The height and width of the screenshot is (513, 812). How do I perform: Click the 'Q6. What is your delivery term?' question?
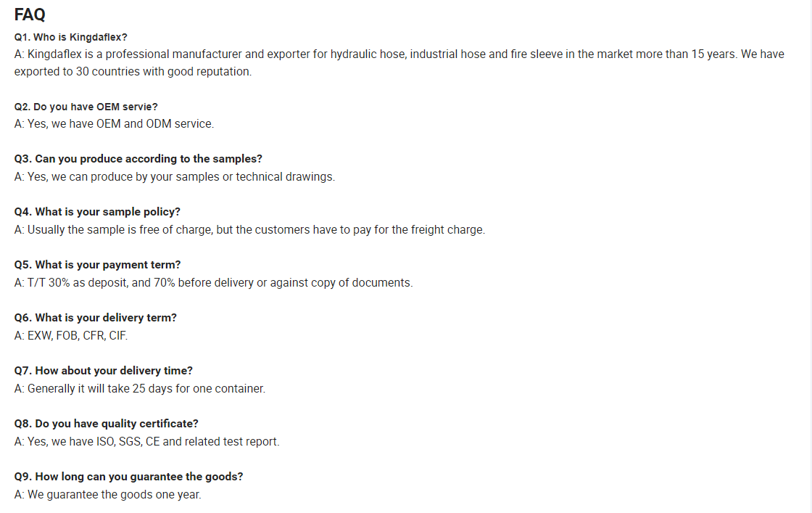95,318
